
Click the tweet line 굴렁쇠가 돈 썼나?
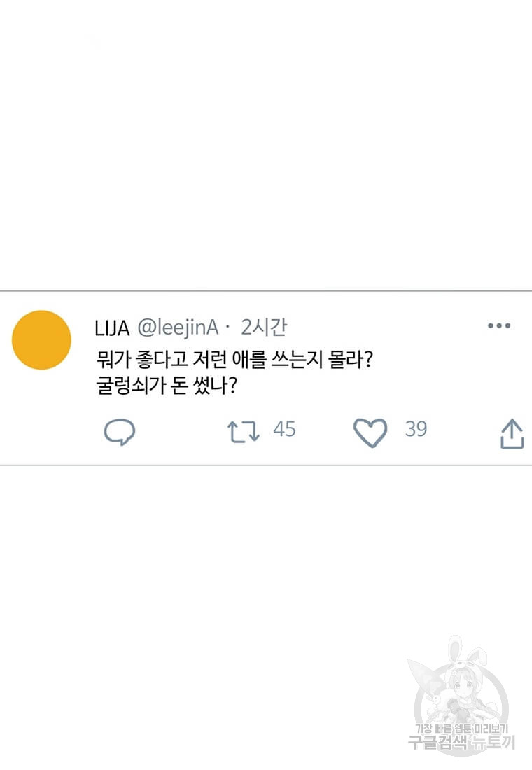point(166,386)
